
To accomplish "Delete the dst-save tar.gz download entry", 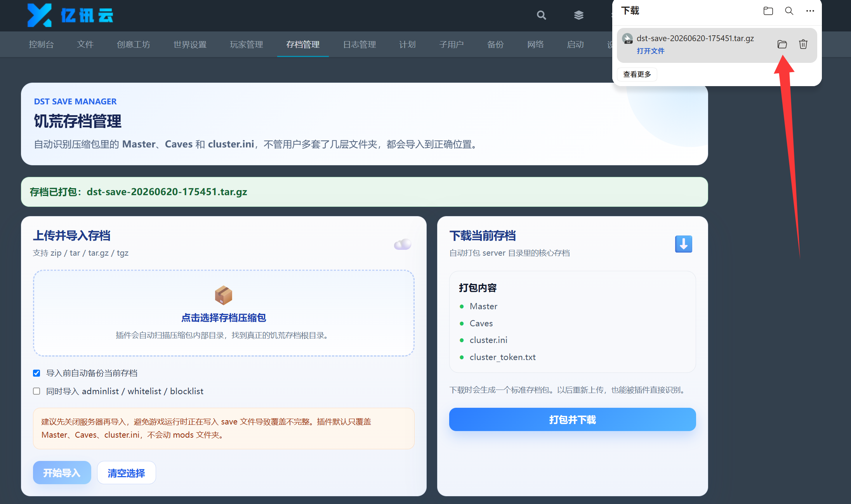I will [803, 44].
